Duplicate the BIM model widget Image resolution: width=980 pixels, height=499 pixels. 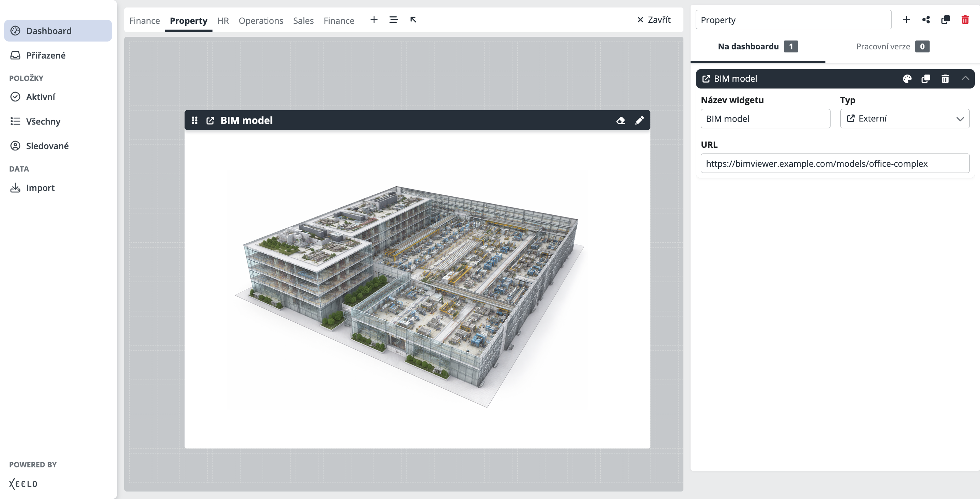pyautogui.click(x=926, y=79)
